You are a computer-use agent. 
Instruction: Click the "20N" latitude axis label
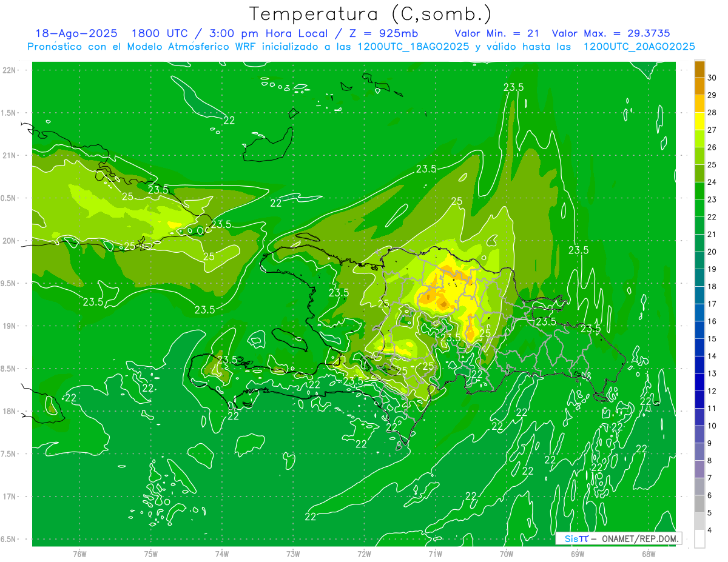point(10,241)
